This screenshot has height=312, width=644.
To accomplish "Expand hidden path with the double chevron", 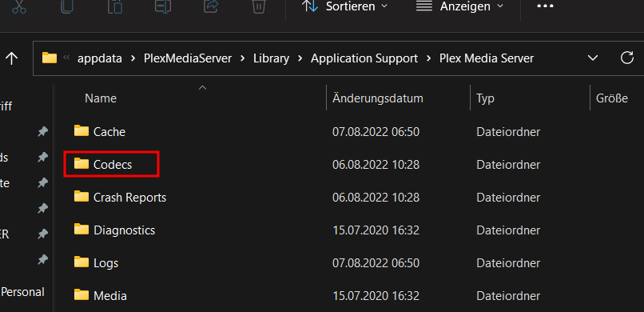I will (66, 58).
